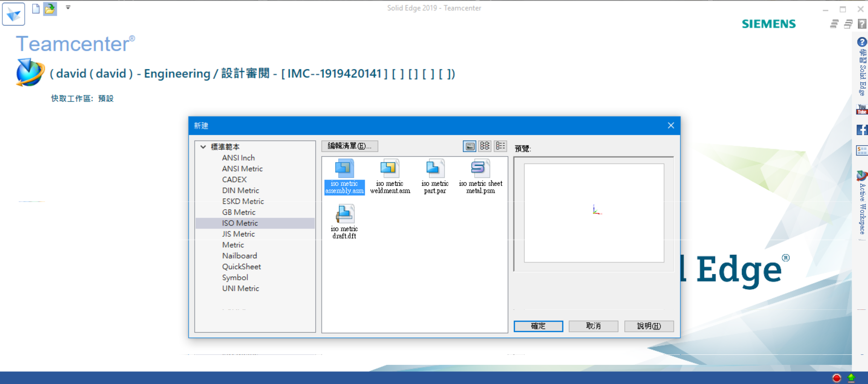Select Symbol template folder

coord(235,278)
